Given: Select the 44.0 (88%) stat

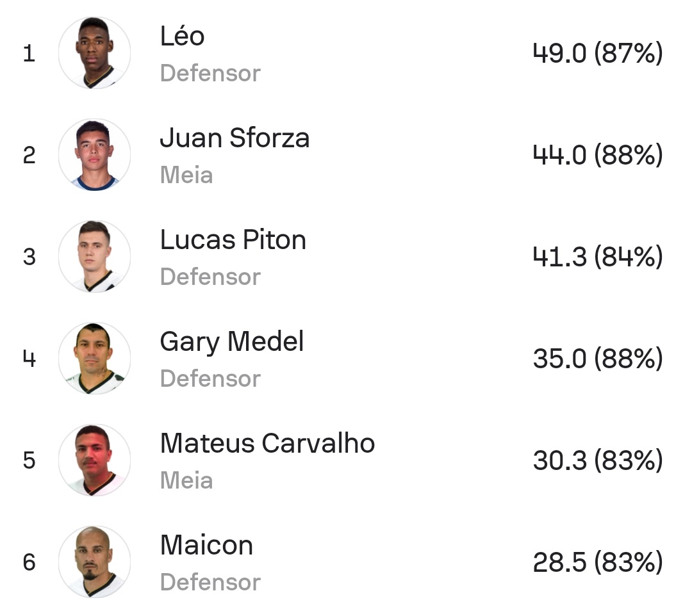Looking at the screenshot, I should (x=597, y=156).
